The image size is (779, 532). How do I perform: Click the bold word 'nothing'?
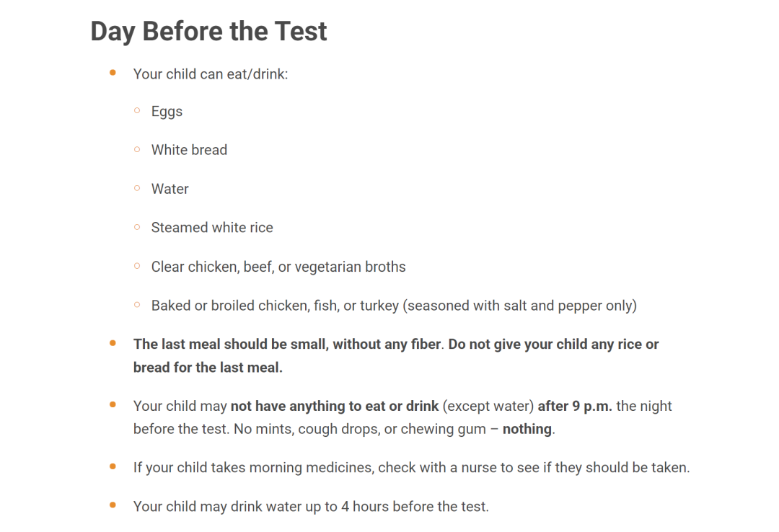point(527,429)
